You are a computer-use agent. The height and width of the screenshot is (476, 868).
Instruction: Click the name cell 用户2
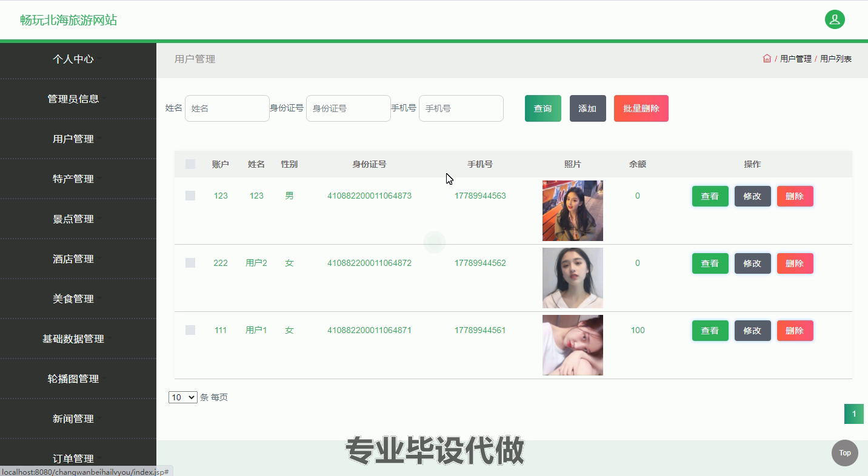pos(256,263)
